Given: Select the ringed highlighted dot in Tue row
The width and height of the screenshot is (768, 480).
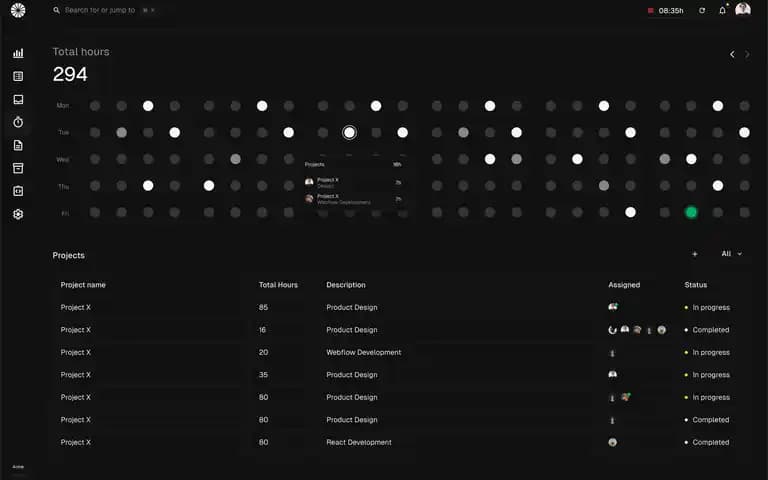Looking at the screenshot, I should pyautogui.click(x=349, y=132).
